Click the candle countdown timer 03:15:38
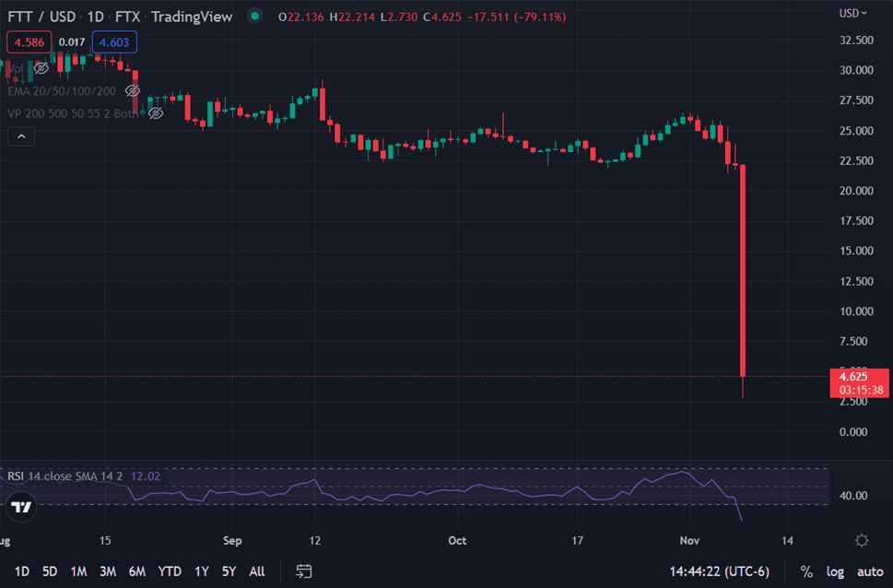 [x=861, y=390]
